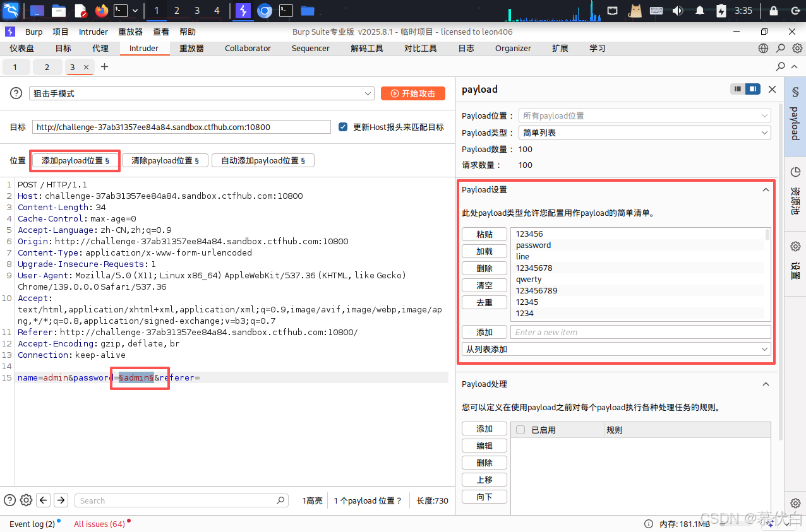
Task: Click 开始攻击 start attack button
Action: [413, 93]
